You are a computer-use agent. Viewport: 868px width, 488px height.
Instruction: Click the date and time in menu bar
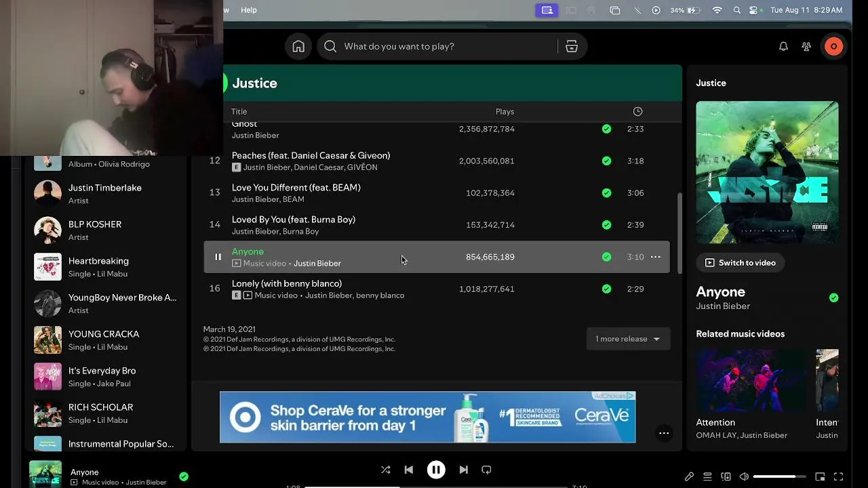806,10
